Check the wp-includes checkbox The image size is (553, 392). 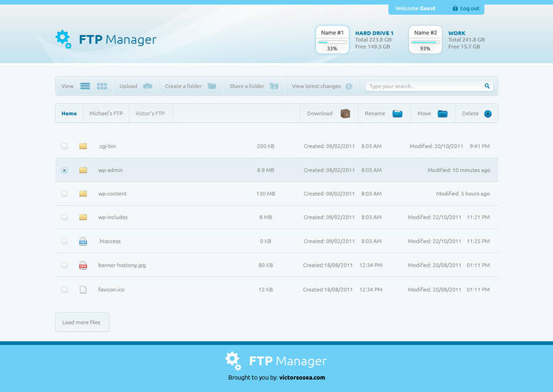pyautogui.click(x=64, y=218)
